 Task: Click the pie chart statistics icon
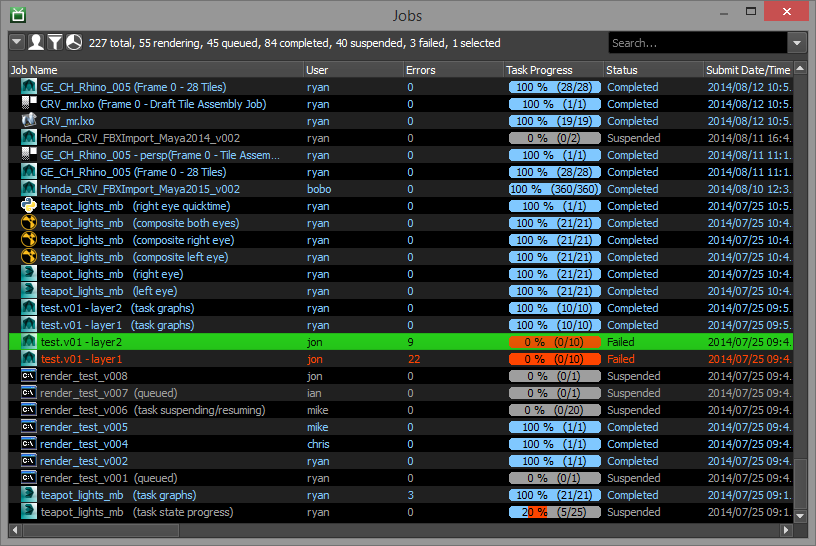tap(74, 42)
